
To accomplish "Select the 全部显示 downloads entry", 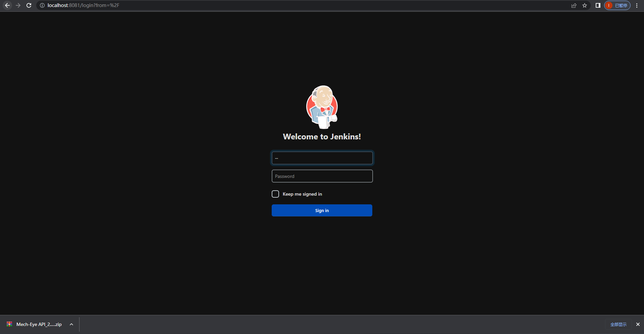I will [x=619, y=324].
